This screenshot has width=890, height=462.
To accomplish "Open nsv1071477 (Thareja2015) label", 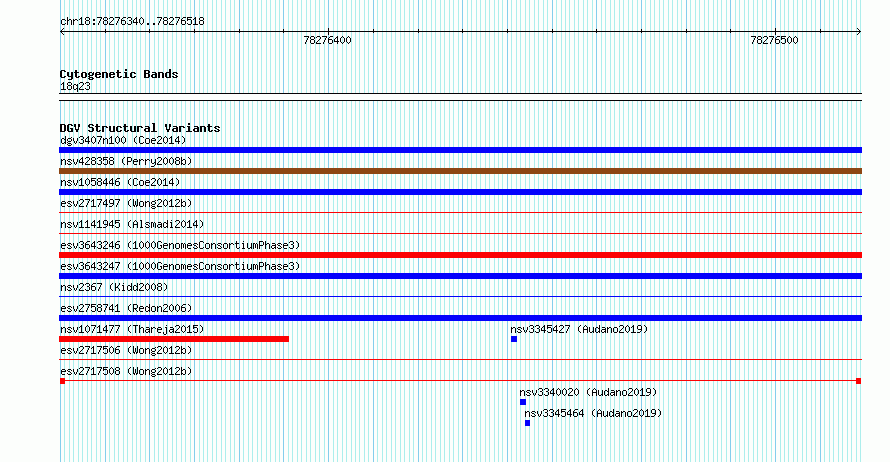I will click(x=132, y=329).
